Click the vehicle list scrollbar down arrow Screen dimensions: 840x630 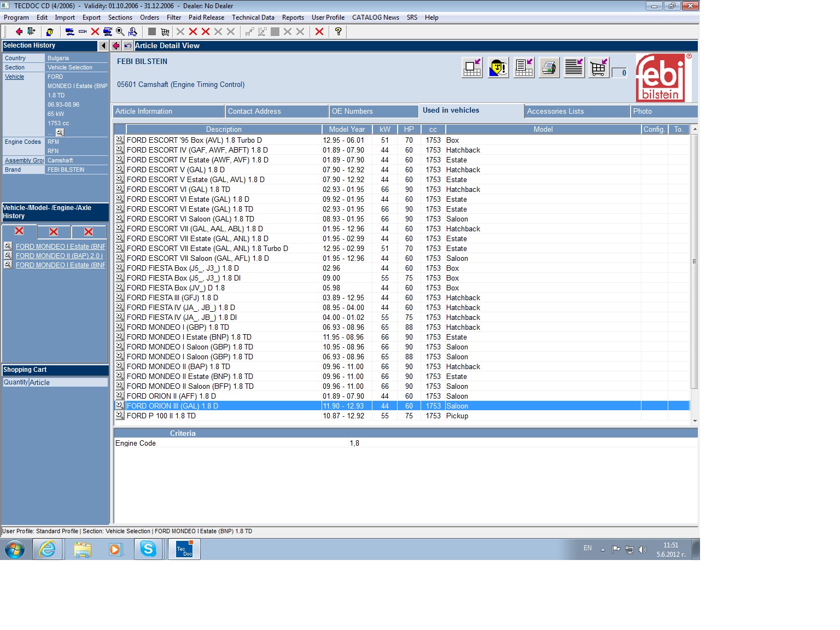(x=695, y=421)
